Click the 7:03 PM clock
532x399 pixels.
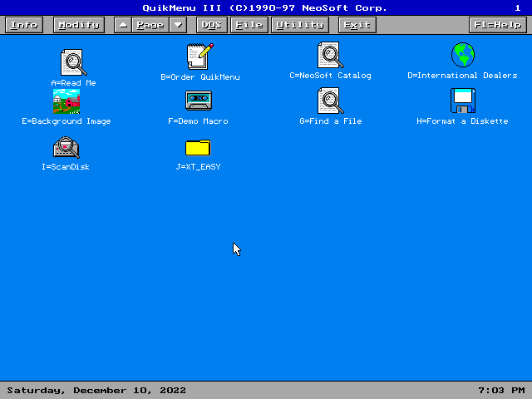501,391
